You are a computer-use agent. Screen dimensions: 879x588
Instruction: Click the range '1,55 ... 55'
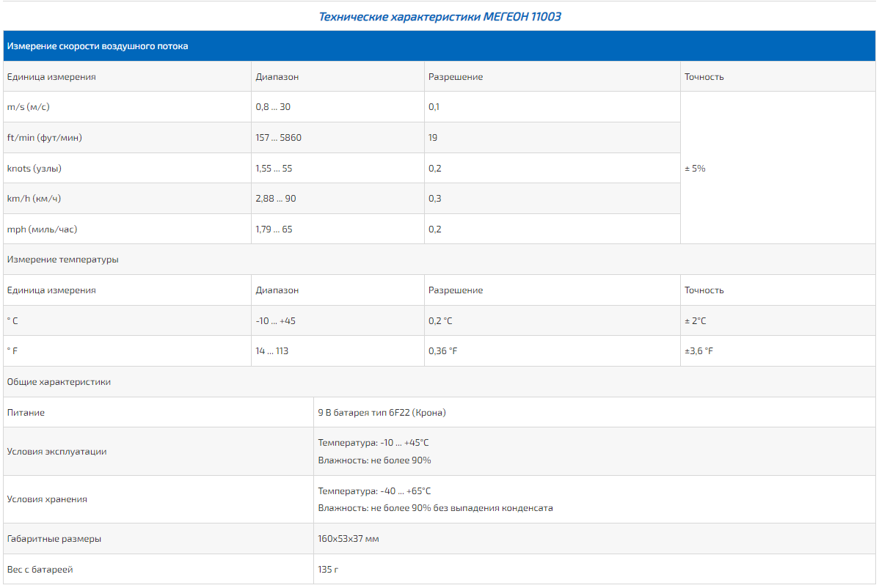tap(274, 169)
